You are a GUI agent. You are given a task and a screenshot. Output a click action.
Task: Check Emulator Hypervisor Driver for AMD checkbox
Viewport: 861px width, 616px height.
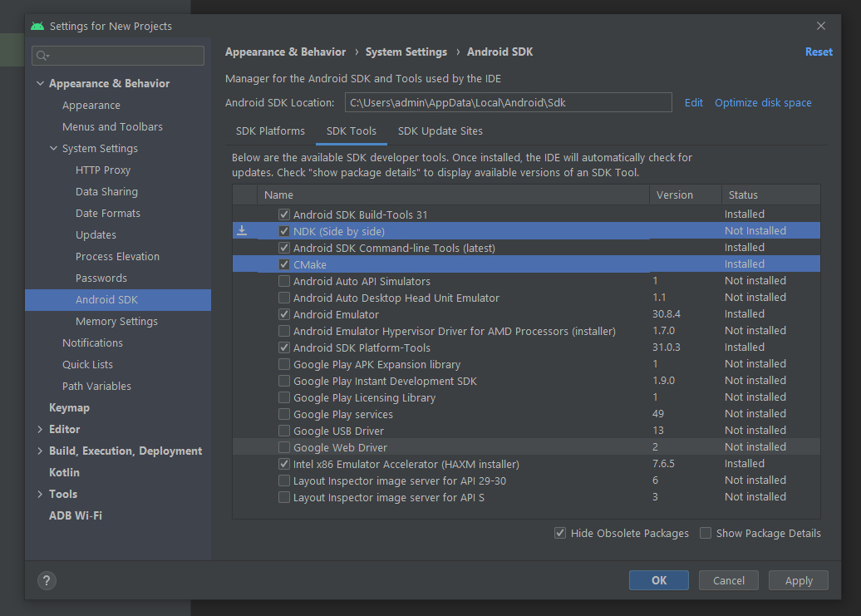pyautogui.click(x=284, y=331)
